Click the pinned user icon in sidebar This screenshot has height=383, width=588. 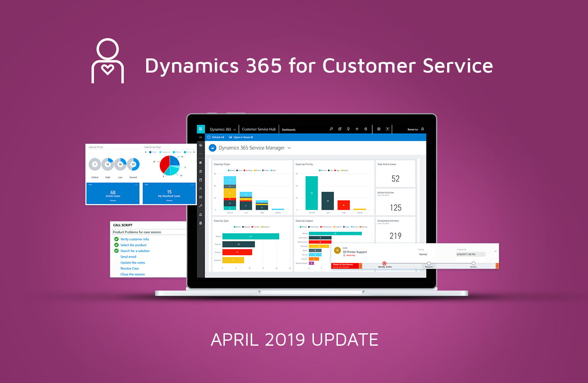click(x=201, y=145)
